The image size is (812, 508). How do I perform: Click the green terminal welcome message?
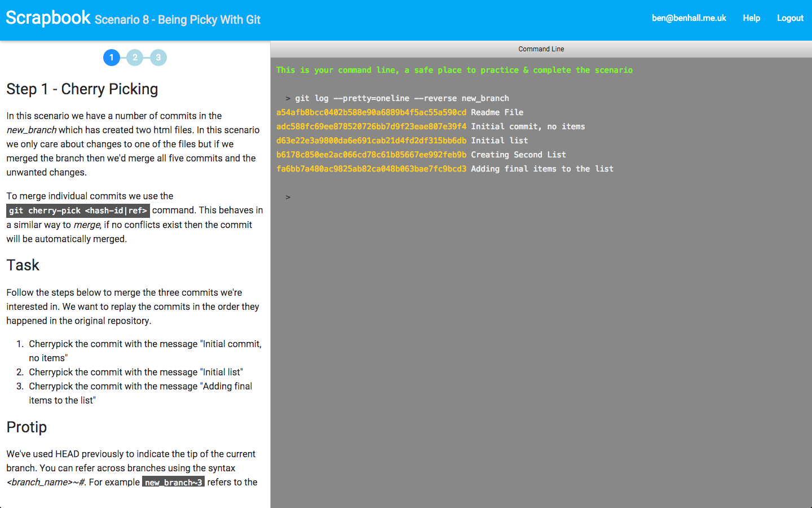point(454,70)
